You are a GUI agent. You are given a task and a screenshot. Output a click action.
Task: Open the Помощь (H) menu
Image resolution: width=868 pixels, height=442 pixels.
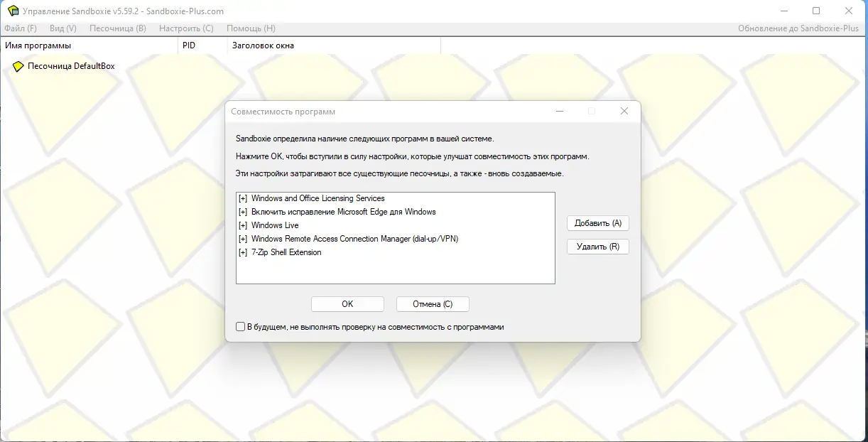click(x=251, y=28)
